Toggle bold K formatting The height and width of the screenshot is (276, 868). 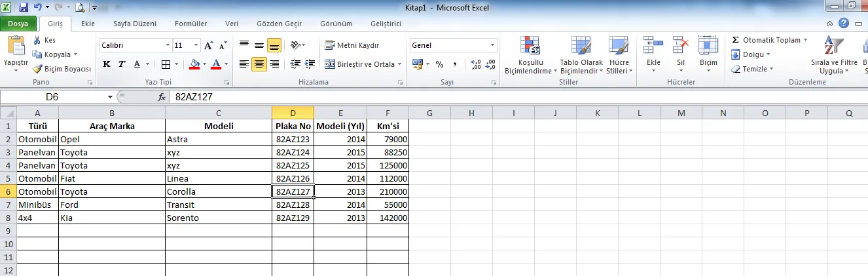[x=107, y=64]
